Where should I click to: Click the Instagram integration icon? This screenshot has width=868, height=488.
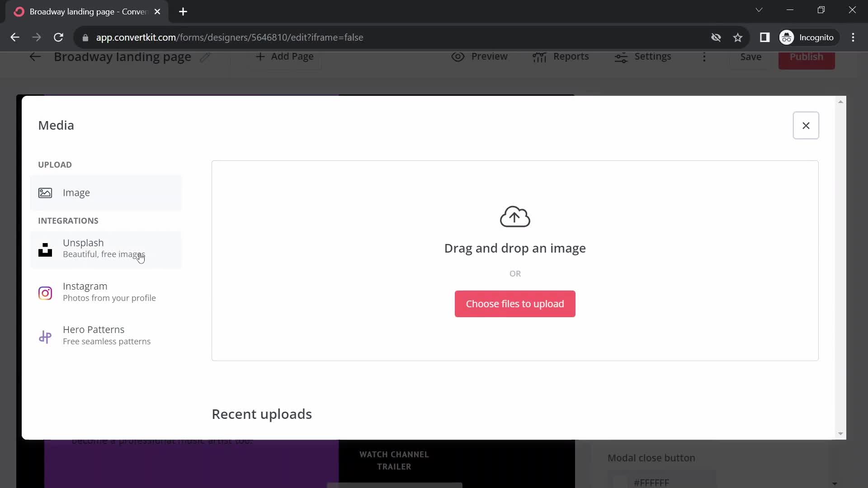tap(45, 292)
